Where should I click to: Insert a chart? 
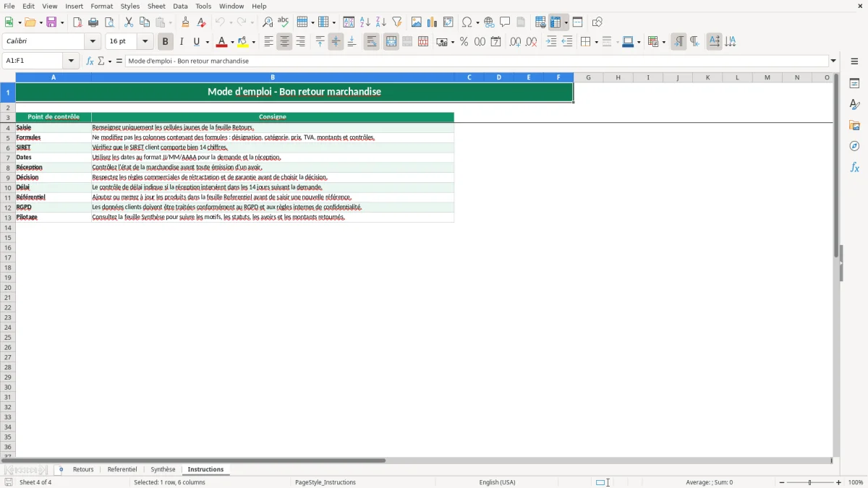coord(432,22)
